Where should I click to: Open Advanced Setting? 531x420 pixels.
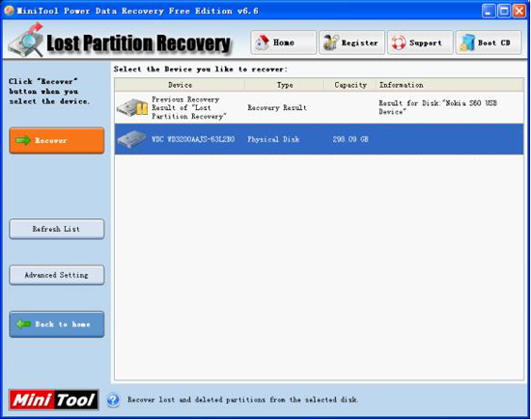point(57,275)
